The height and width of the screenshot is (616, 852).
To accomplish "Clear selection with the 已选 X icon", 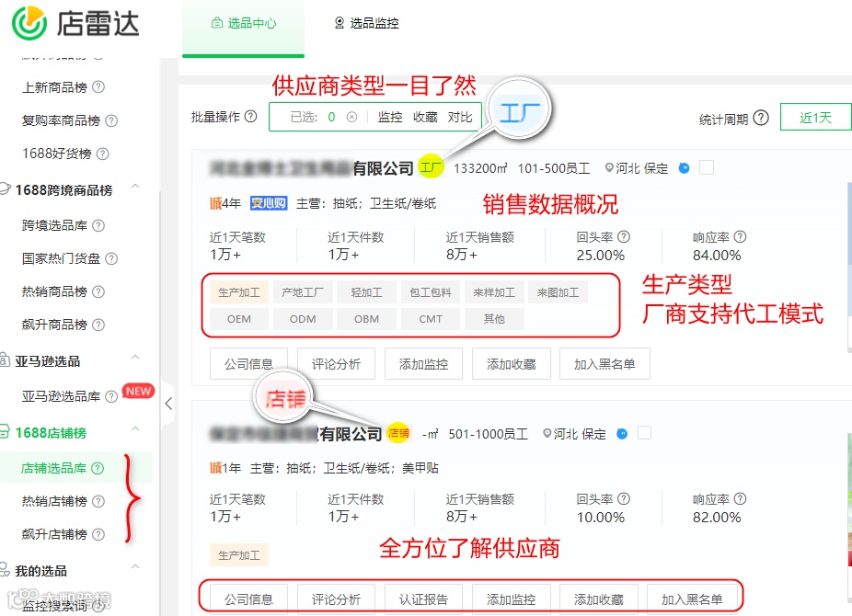I will 352,117.
